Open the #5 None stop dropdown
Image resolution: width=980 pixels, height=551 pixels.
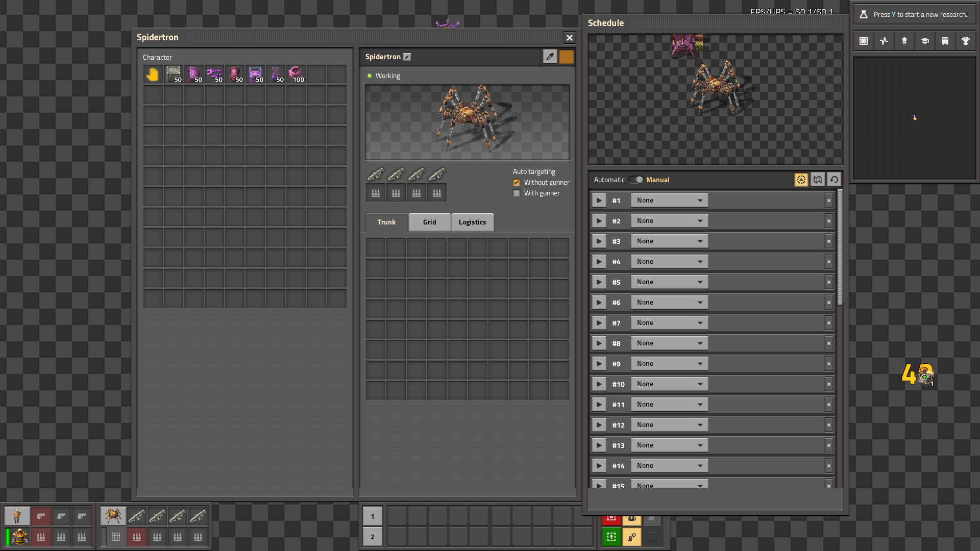click(x=669, y=282)
